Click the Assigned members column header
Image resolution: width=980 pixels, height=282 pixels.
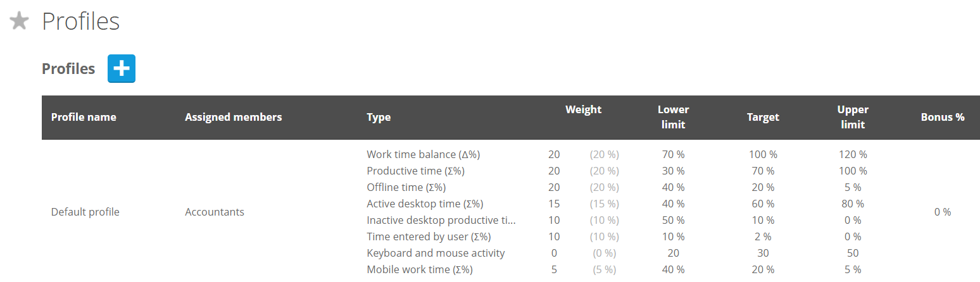pyautogui.click(x=234, y=117)
